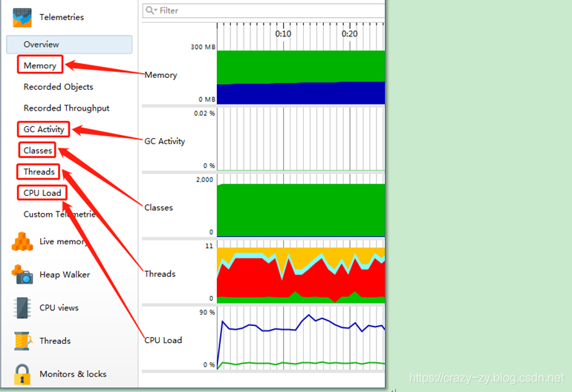Click the green Classes chart area
The image size is (572, 392).
point(301,210)
